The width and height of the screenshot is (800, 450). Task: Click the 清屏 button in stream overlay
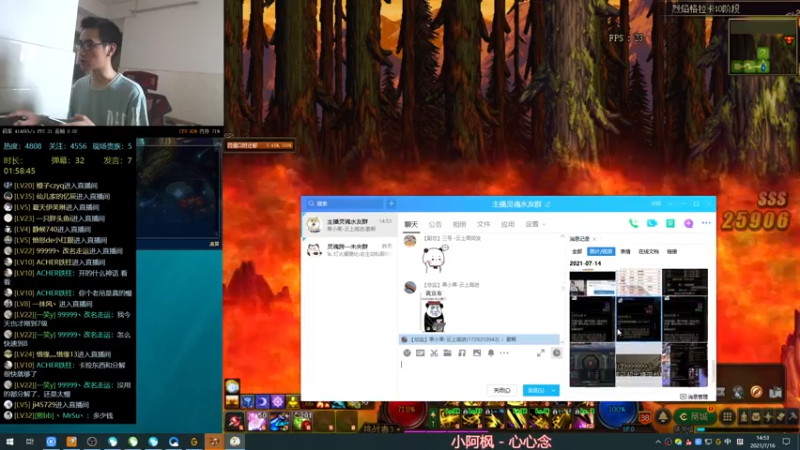click(214, 244)
